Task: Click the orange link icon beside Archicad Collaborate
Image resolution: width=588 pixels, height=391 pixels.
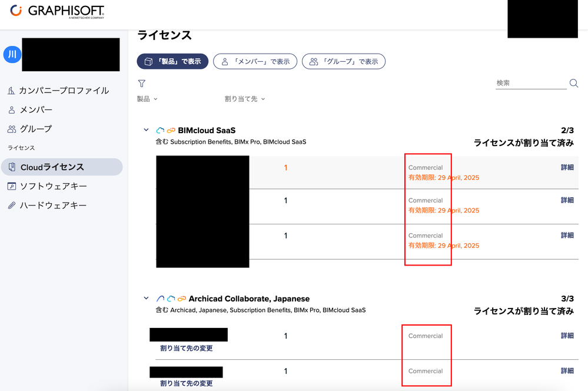Action: tap(182, 299)
